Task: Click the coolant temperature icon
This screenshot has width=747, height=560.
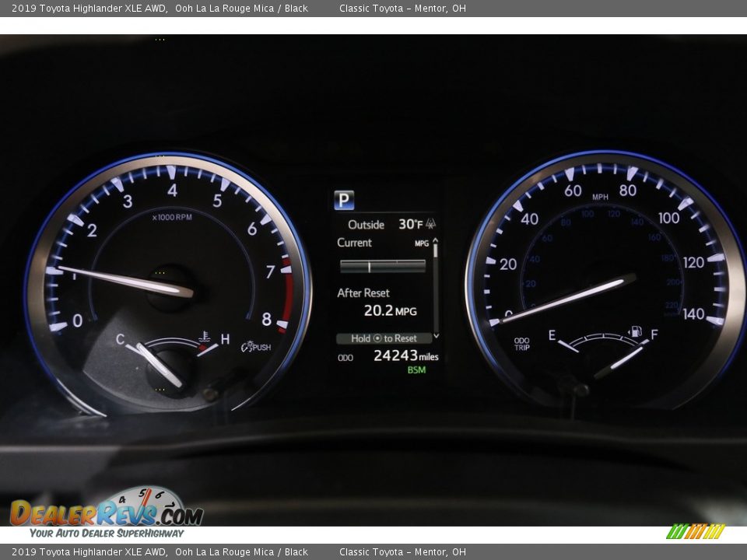Action: click(x=205, y=337)
